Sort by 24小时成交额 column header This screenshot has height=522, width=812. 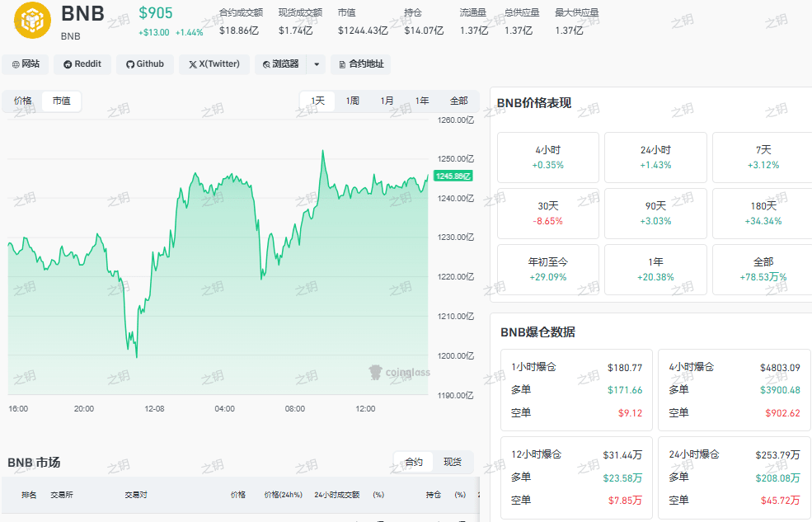[336, 495]
